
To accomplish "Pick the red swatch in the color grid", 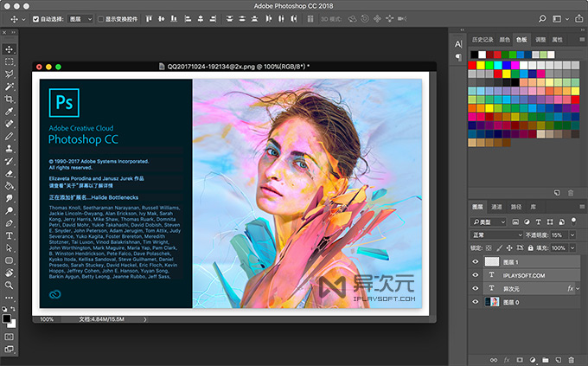I will click(473, 64).
